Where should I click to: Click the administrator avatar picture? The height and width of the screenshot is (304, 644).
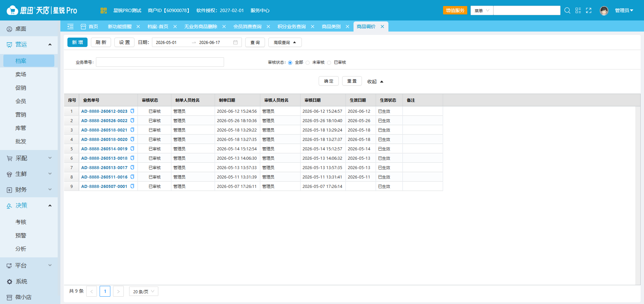pos(604,11)
